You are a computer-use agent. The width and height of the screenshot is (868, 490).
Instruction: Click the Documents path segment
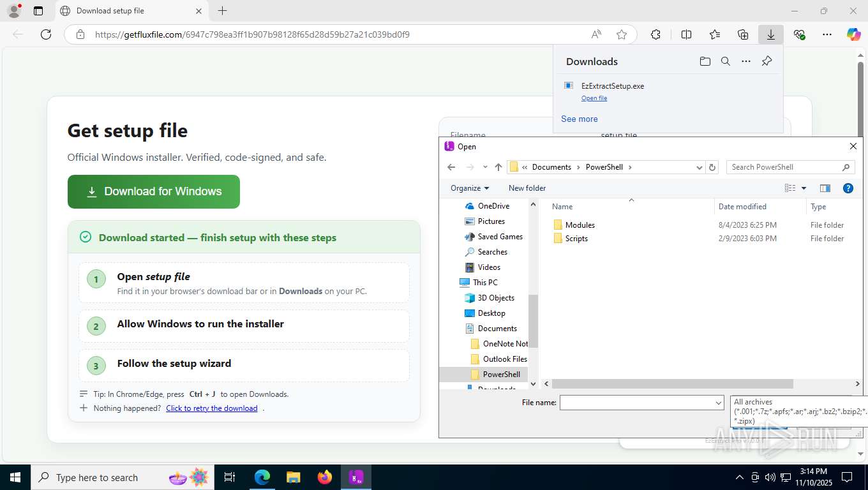(551, 167)
